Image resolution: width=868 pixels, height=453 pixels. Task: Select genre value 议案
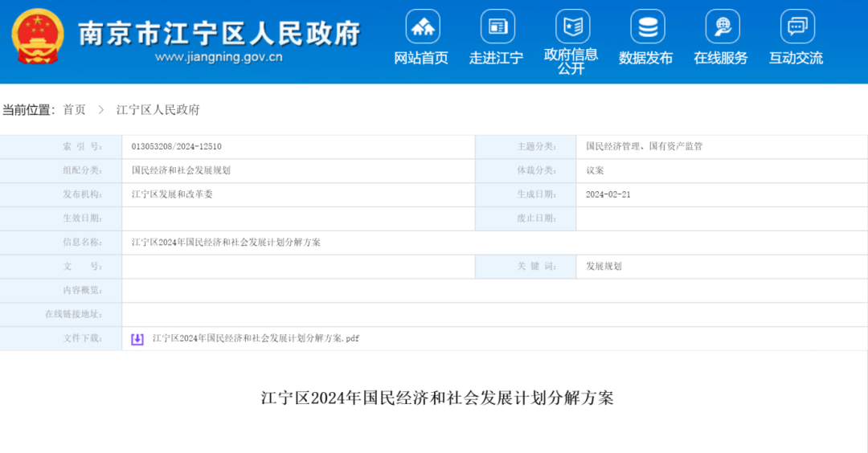595,170
